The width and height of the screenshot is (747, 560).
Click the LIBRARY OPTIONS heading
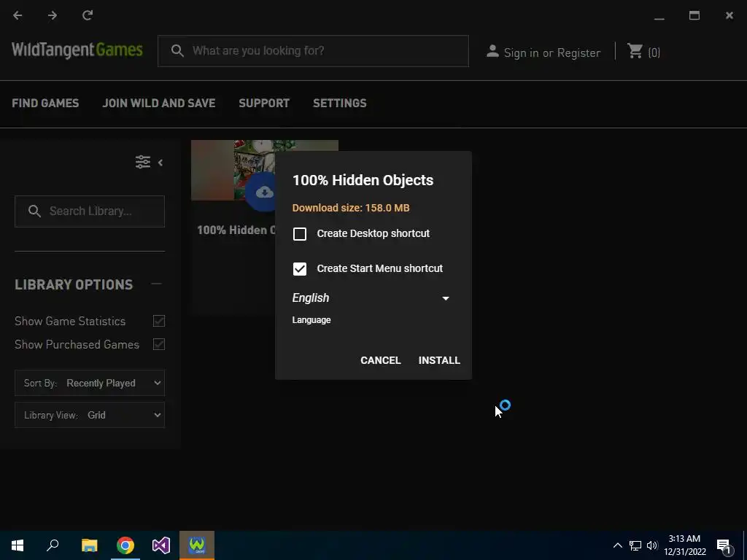(74, 285)
